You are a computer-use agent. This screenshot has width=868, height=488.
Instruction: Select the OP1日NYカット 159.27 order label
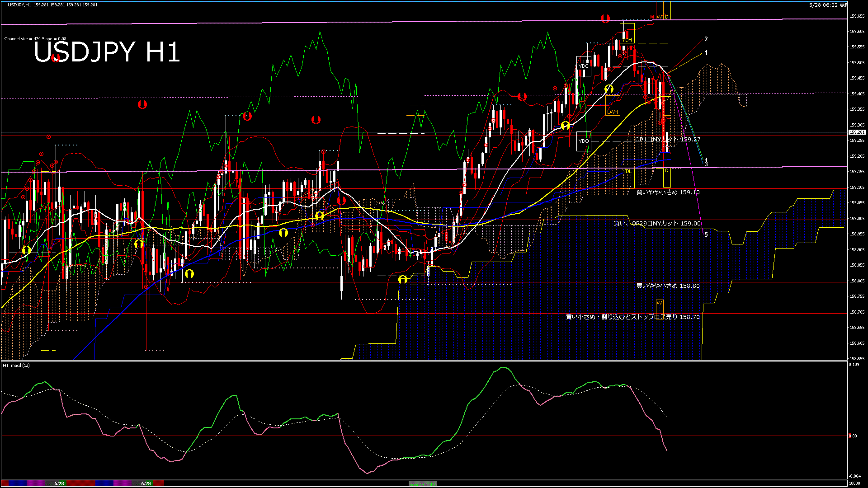(667, 140)
